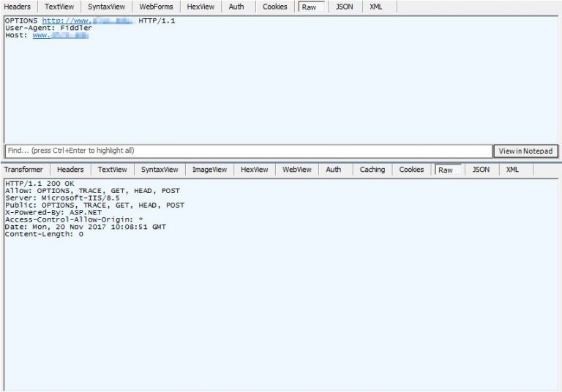Click the Content-Length: 0 line
Viewport: 562px width, 392px height.
pyautogui.click(x=44, y=234)
